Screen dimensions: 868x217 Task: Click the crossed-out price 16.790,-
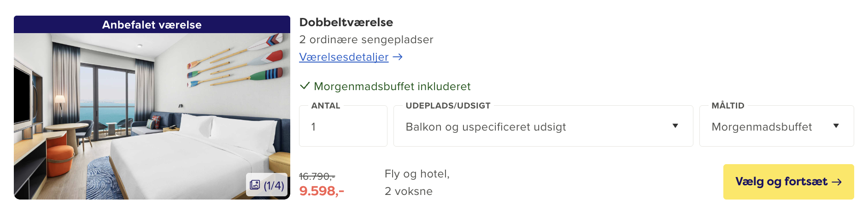pyautogui.click(x=317, y=176)
